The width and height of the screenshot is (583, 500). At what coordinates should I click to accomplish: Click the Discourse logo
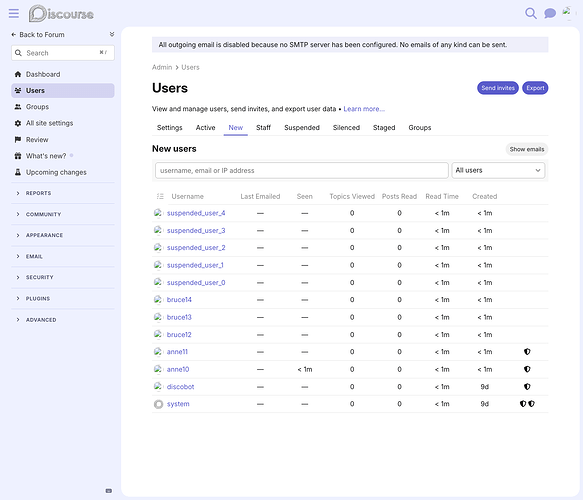(61, 14)
